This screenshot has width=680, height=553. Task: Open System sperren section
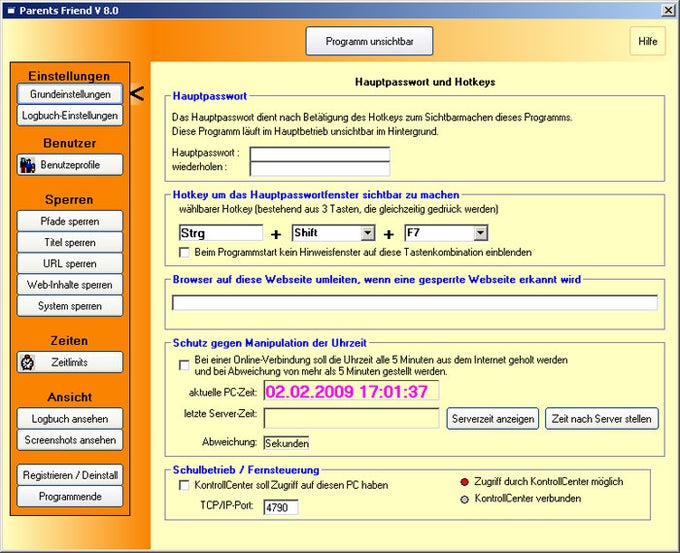tap(70, 306)
